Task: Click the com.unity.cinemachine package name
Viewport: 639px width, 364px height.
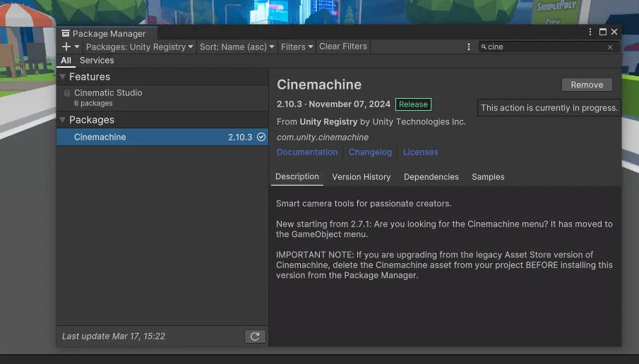Action: coord(323,138)
